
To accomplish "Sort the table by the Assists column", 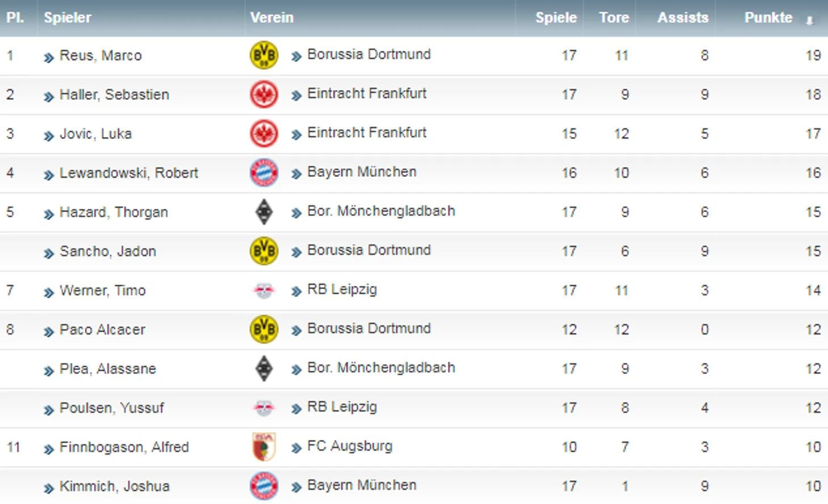I will point(683,18).
